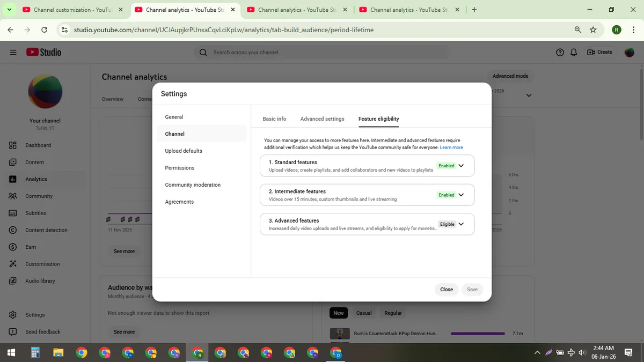This screenshot has width=644, height=362.
Task: Open the Chrome tab search dropdown
Action: 10,10
